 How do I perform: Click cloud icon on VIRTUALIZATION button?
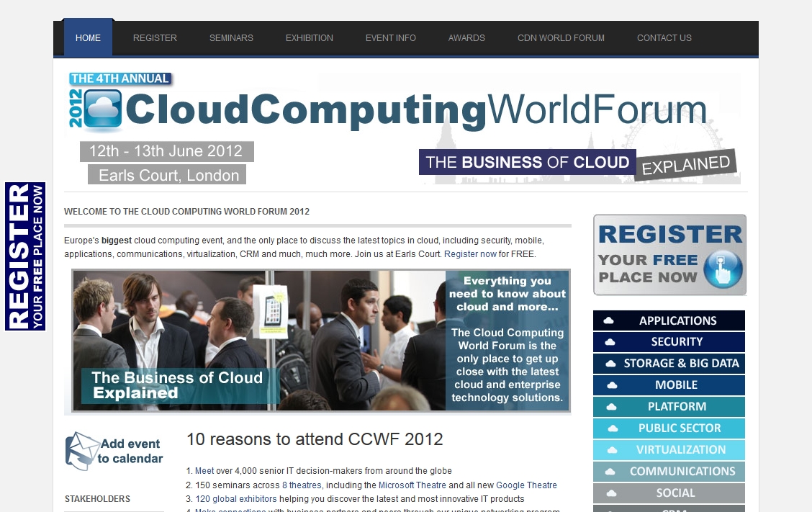tap(612, 450)
